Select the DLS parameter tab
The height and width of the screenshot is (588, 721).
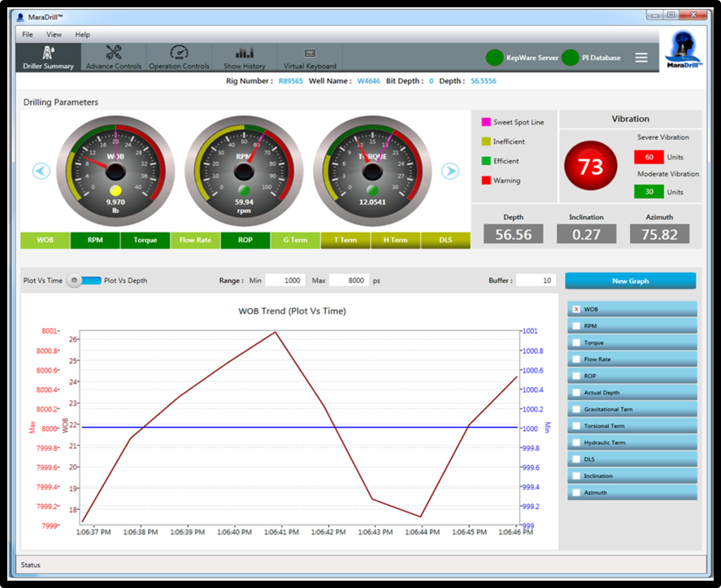point(445,240)
